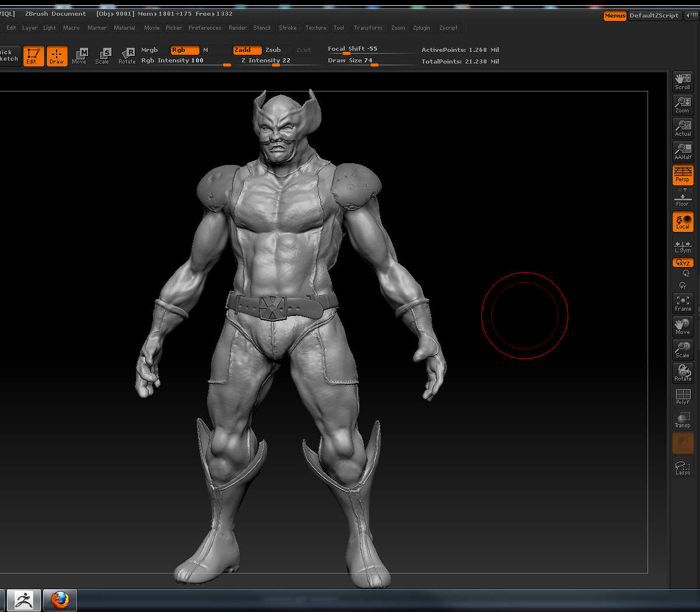Open the Layer menu
The image size is (700, 612).
pos(30,28)
